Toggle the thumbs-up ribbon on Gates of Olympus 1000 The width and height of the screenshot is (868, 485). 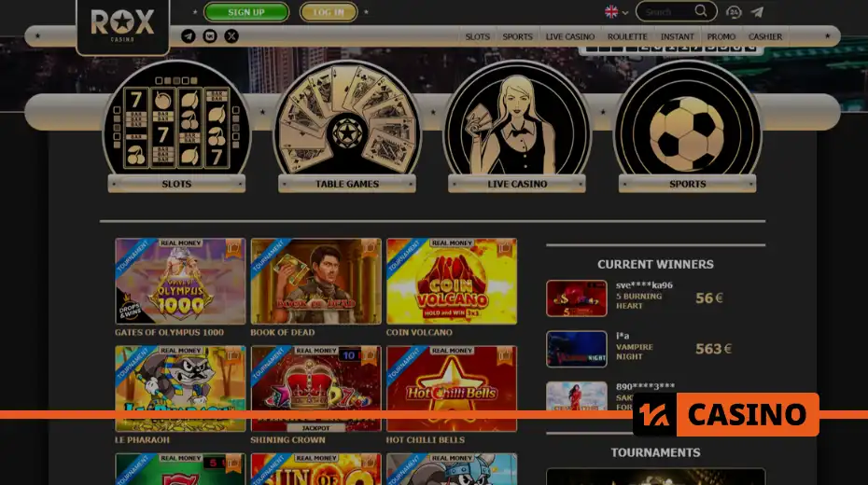tap(233, 248)
